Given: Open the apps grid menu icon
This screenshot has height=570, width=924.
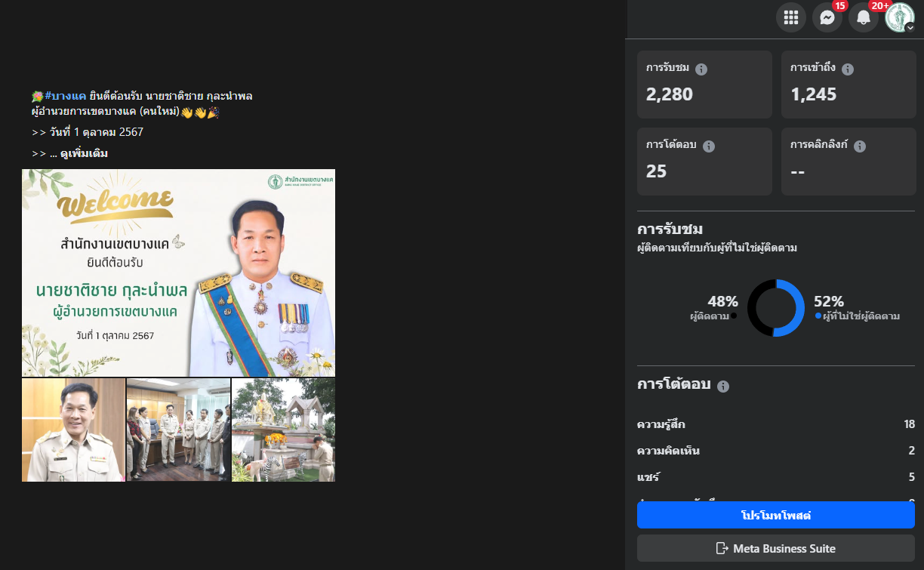Looking at the screenshot, I should (790, 17).
